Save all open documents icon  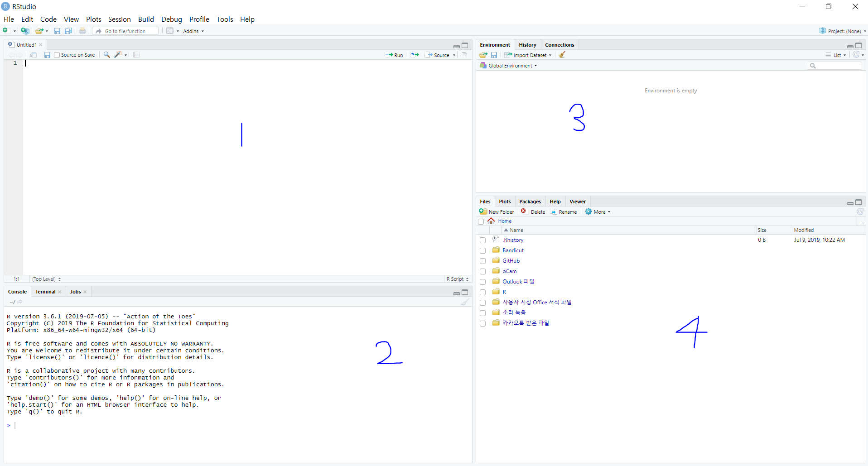click(x=68, y=31)
